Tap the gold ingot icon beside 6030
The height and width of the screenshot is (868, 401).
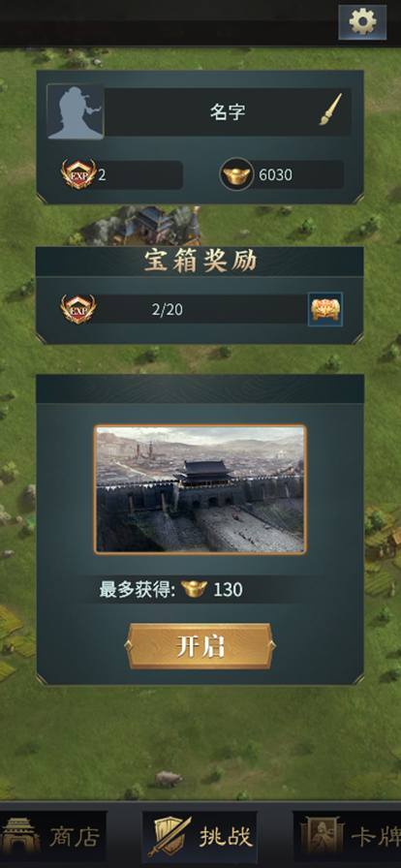click(x=236, y=174)
